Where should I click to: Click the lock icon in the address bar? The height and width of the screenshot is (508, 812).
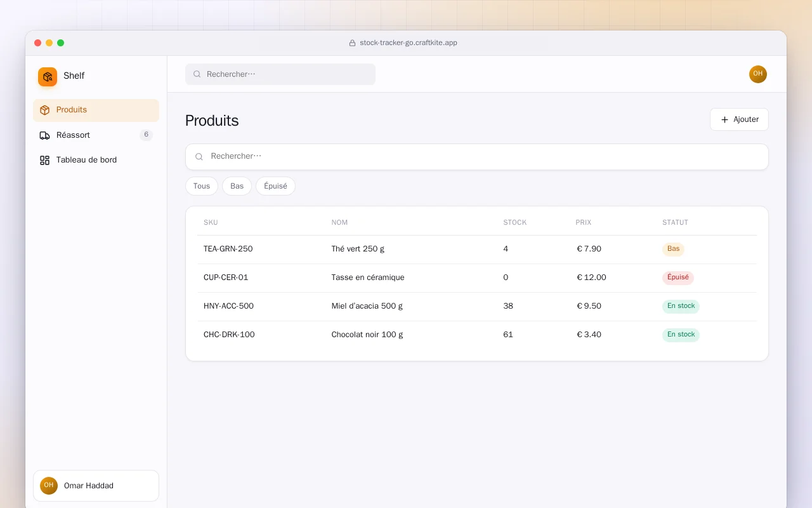[x=352, y=43]
